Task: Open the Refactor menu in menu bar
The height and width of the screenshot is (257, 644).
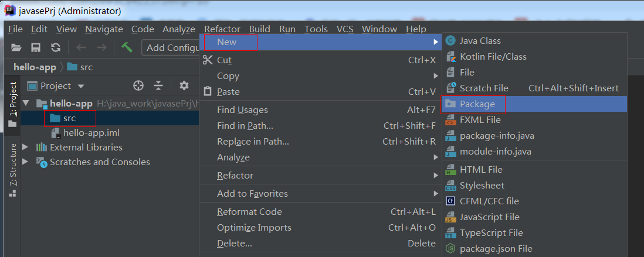Action: [222, 29]
